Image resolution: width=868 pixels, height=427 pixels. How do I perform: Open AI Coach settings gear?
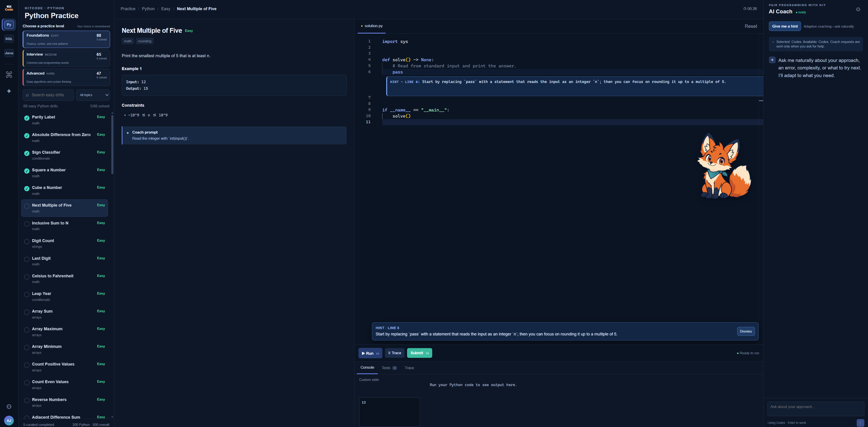tap(858, 9)
